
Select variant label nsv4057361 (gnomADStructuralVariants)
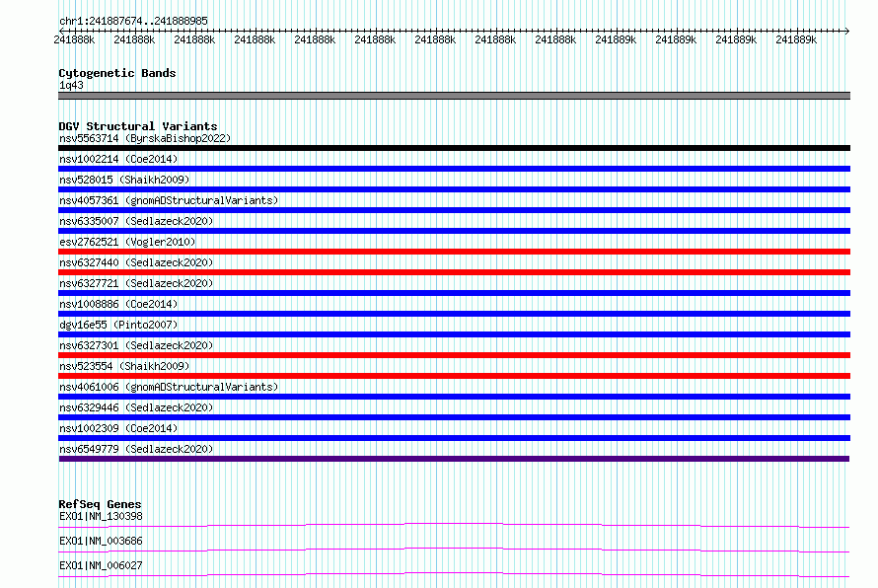click(x=169, y=200)
